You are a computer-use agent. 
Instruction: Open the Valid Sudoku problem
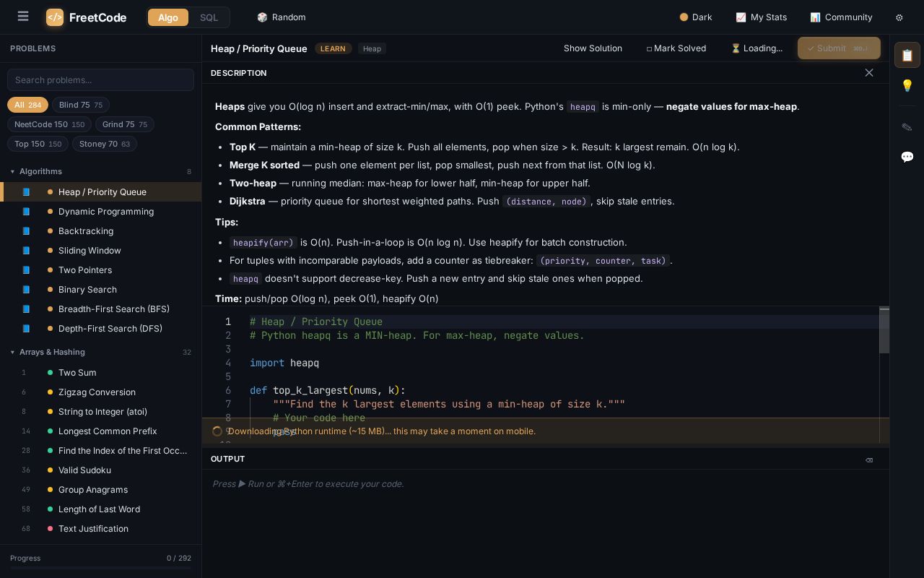tap(100, 470)
